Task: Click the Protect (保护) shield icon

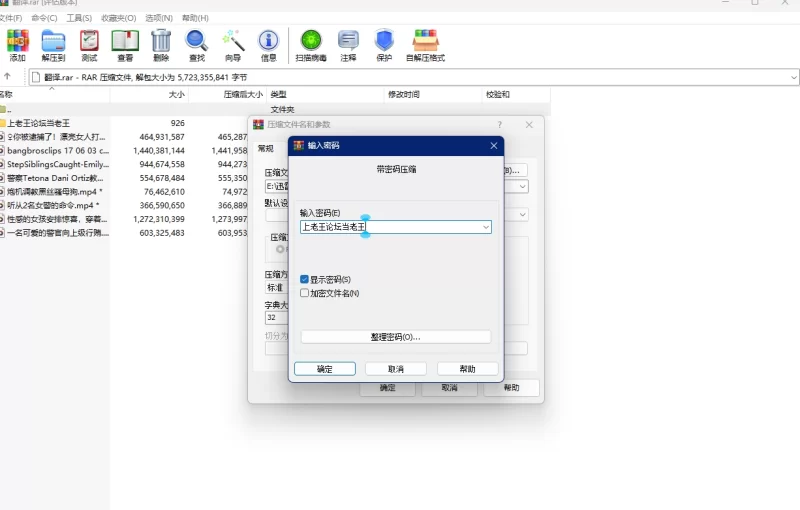Action: click(x=384, y=44)
